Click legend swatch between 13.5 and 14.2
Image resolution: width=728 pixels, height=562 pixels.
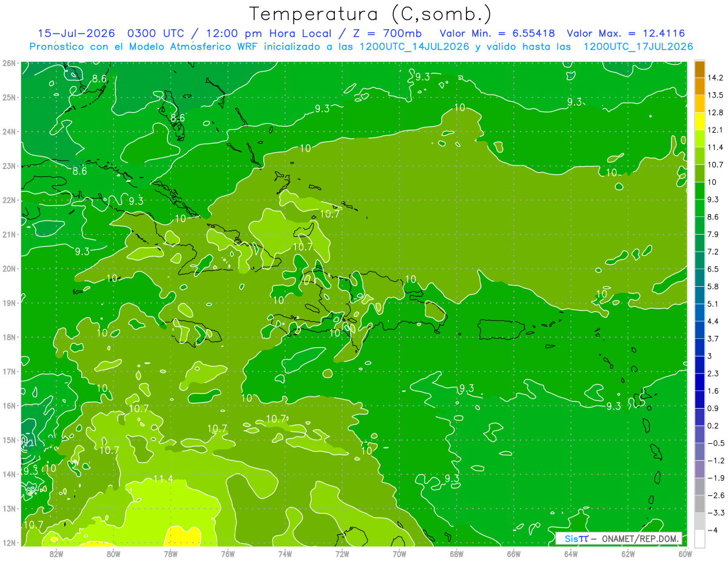pos(699,86)
